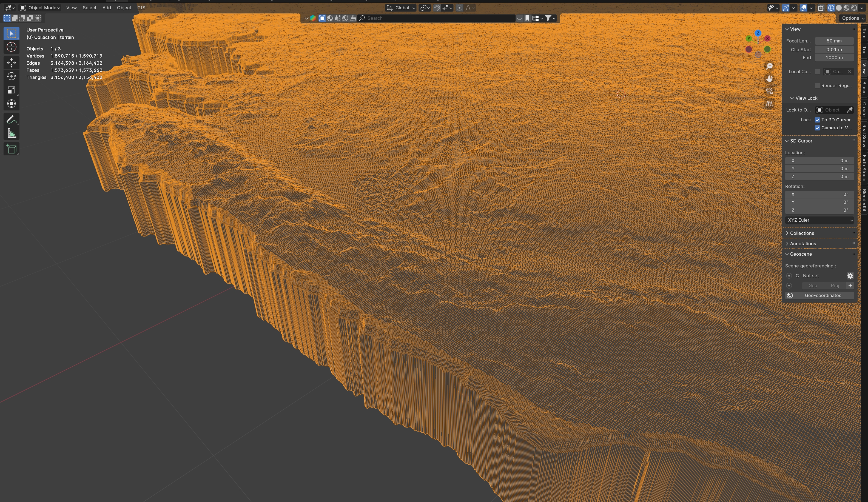The height and width of the screenshot is (502, 868).
Task: Enable the Render Region checkbox
Action: click(x=817, y=86)
